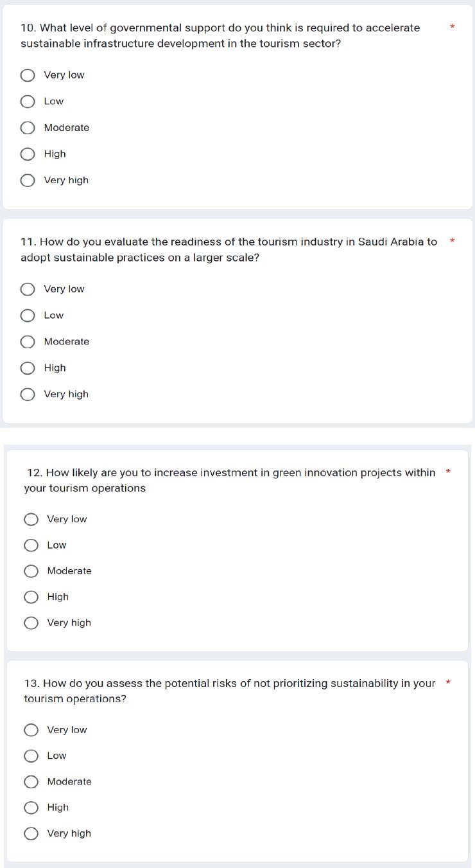Select 'High' for tourism industry readiness
The width and height of the screenshot is (475, 868).
[x=28, y=368]
